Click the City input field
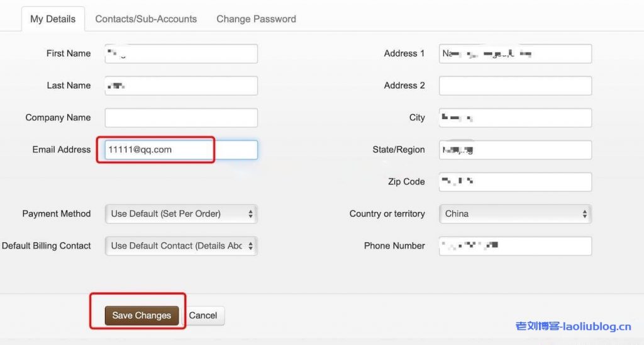644x345 pixels. point(515,118)
